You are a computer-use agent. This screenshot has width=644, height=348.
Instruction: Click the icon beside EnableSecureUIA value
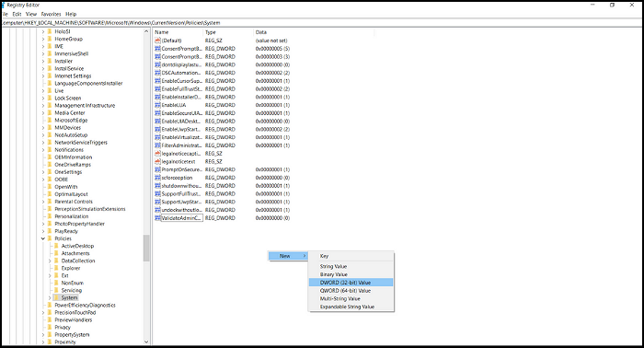click(157, 113)
